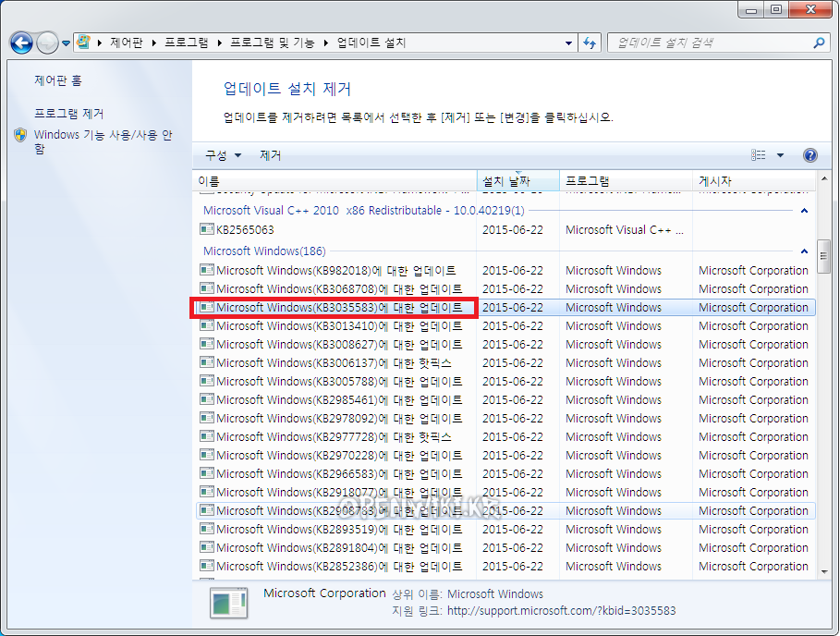Viewport: 840px width, 636px height.
Task: Click icon of KB2970228 update row
Action: [207, 455]
